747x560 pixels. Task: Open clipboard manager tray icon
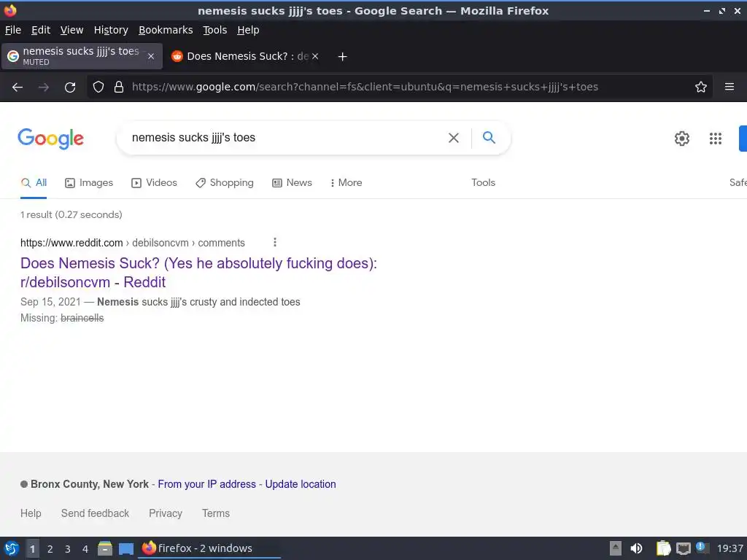(663, 548)
